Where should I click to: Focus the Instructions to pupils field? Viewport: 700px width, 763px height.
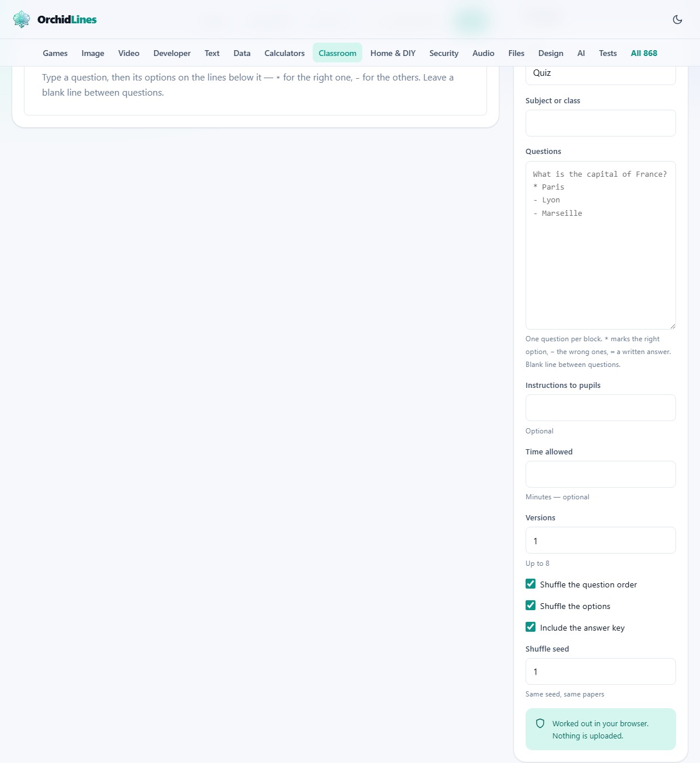pyautogui.click(x=601, y=408)
